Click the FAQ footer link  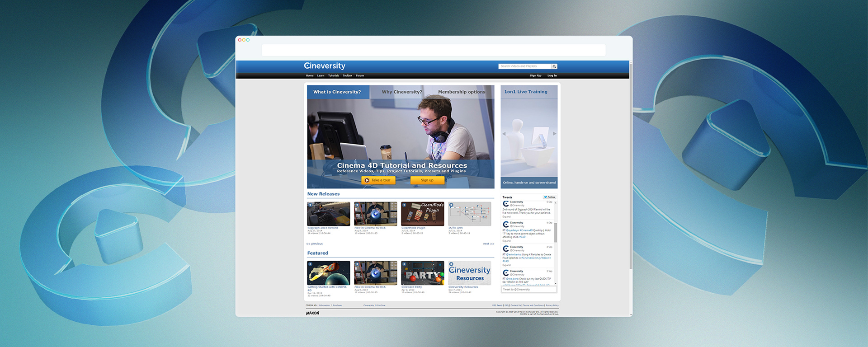[506, 305]
